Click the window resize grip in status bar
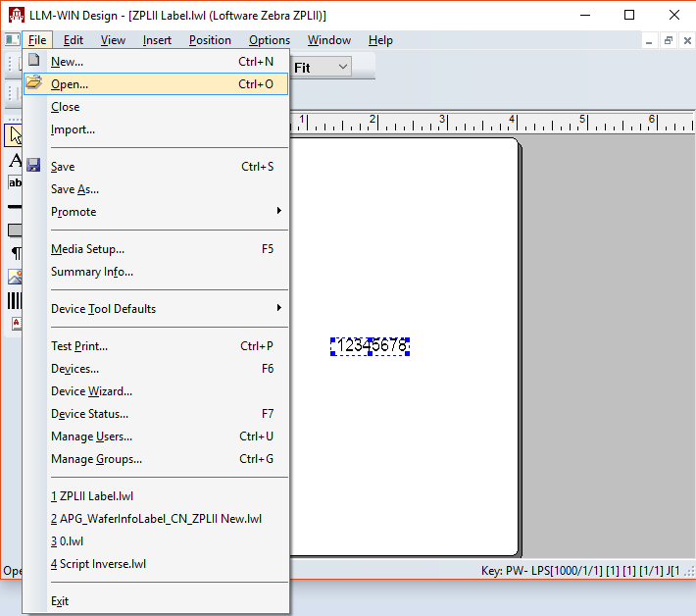The height and width of the screenshot is (616, 696). pyautogui.click(x=689, y=572)
